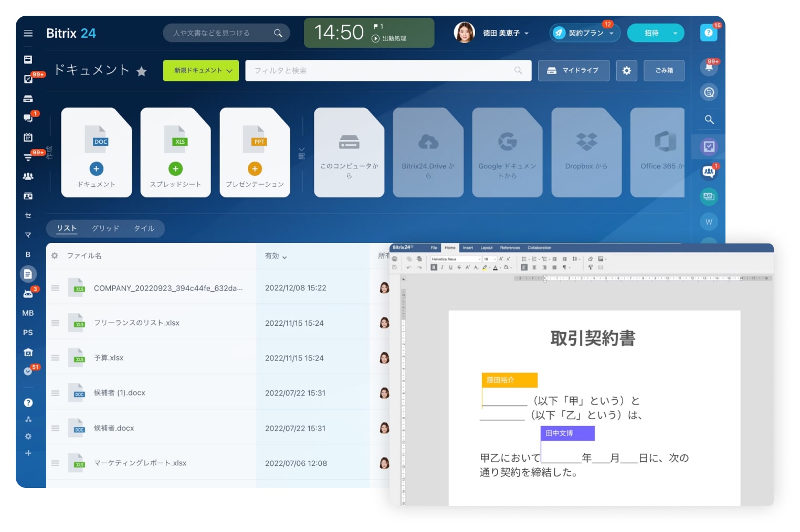Image resolution: width=800 pixels, height=532 pixels.
Task: Click the Undo arrow in editor toolbar
Action: [409, 268]
